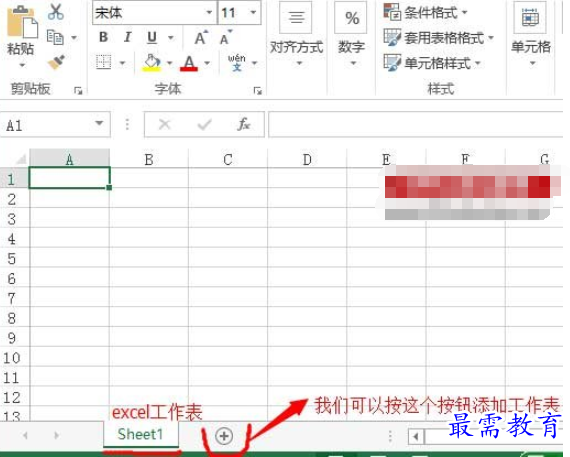Image resolution: width=570 pixels, height=457 pixels.
Task: Add a new sheet with plus button
Action: [224, 436]
